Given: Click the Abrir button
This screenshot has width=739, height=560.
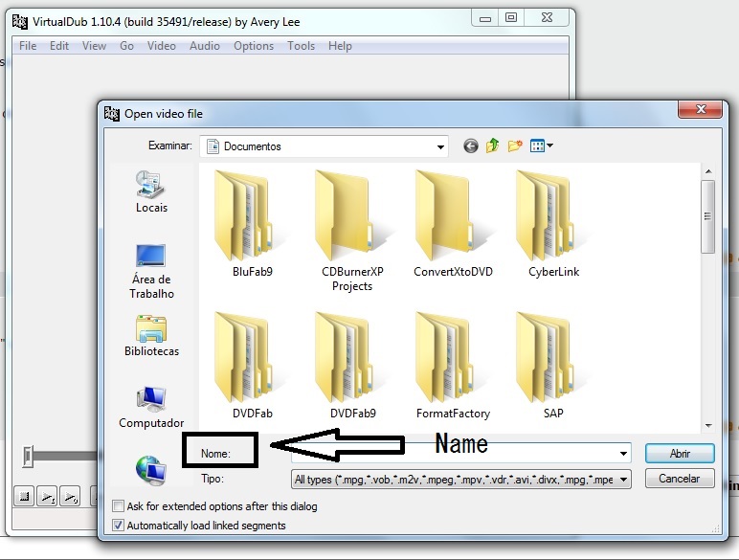Looking at the screenshot, I should (680, 454).
